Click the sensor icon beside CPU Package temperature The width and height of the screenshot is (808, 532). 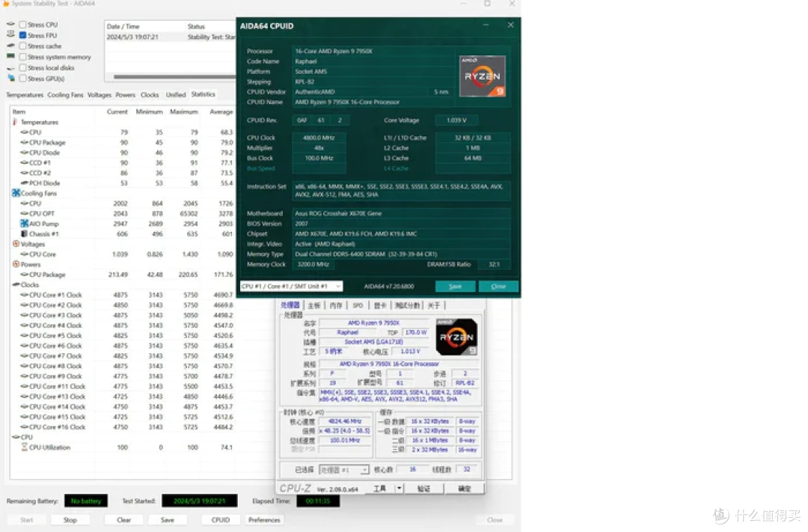[24, 142]
